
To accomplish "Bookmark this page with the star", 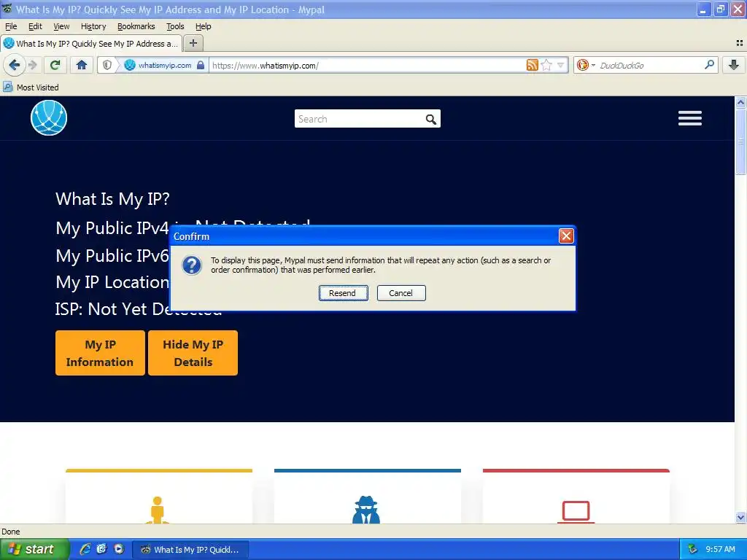I will (x=546, y=65).
